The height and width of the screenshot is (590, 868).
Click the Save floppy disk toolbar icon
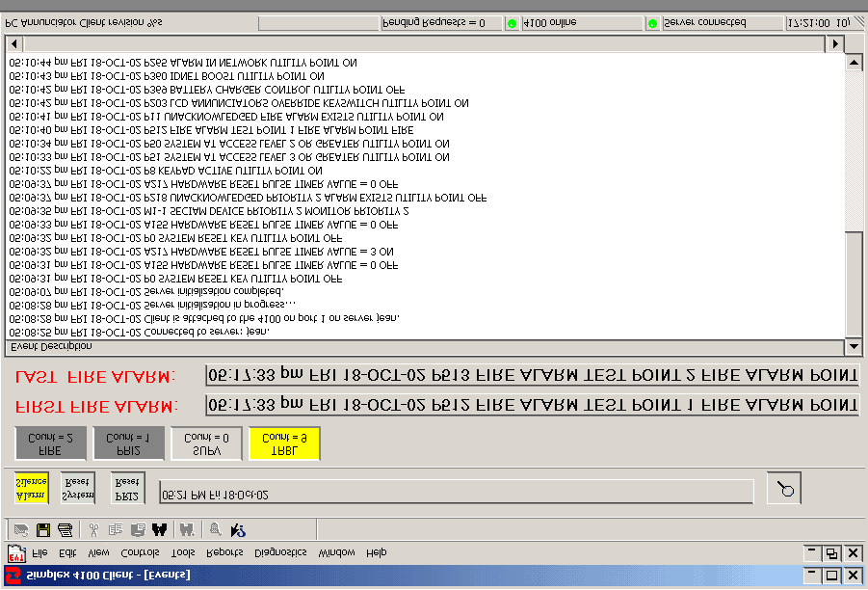pyautogui.click(x=43, y=529)
